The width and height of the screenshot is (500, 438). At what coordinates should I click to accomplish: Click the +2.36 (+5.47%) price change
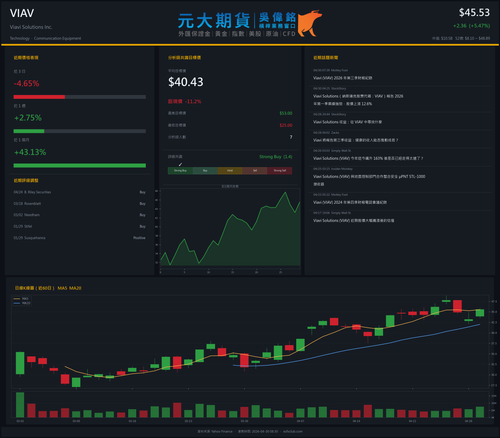[x=471, y=26]
